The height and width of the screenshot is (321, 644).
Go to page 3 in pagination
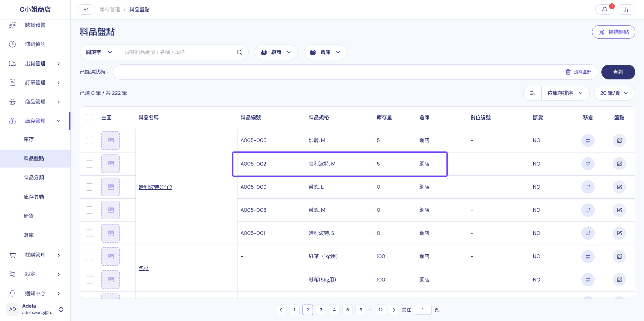point(321,310)
